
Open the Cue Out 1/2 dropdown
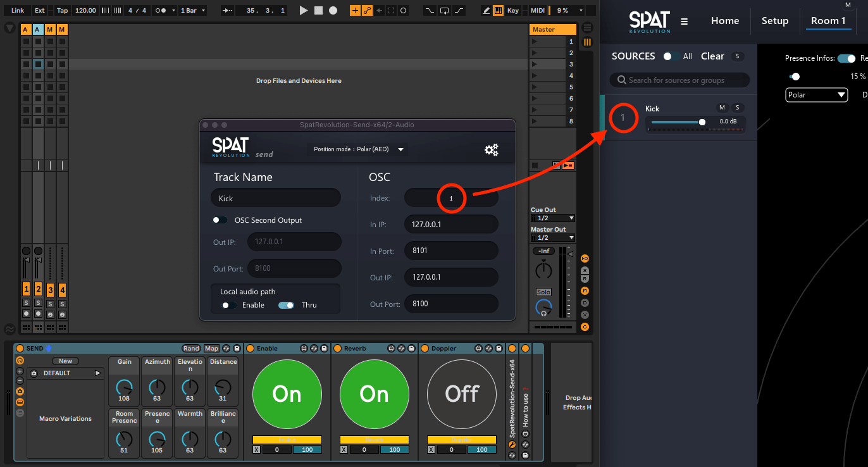(x=552, y=218)
